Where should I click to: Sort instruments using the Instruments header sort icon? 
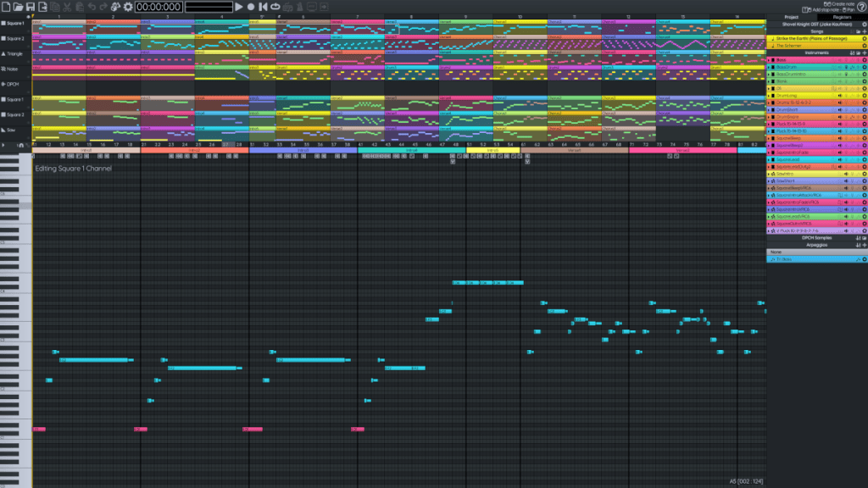click(853, 53)
